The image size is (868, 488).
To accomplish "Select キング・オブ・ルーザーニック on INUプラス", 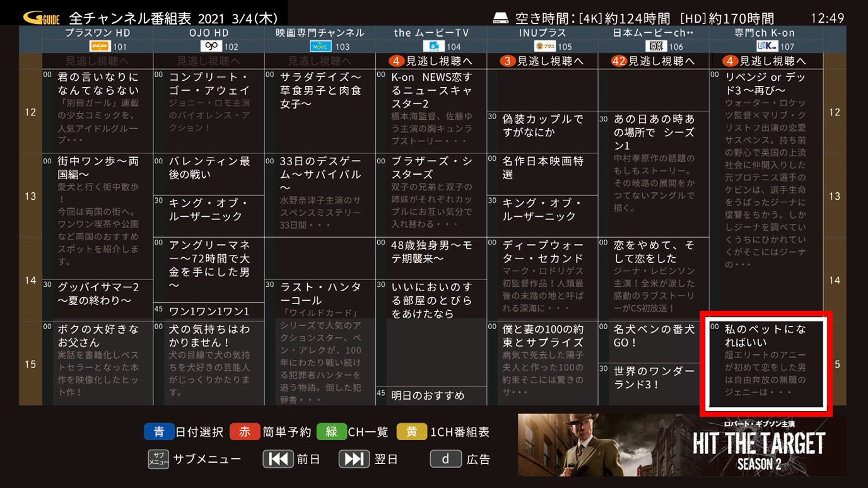I will coord(542,216).
